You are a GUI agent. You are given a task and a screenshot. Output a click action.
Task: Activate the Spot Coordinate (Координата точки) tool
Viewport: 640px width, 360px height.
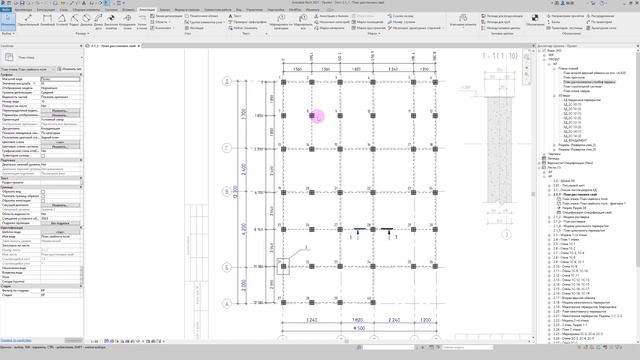coord(127,21)
